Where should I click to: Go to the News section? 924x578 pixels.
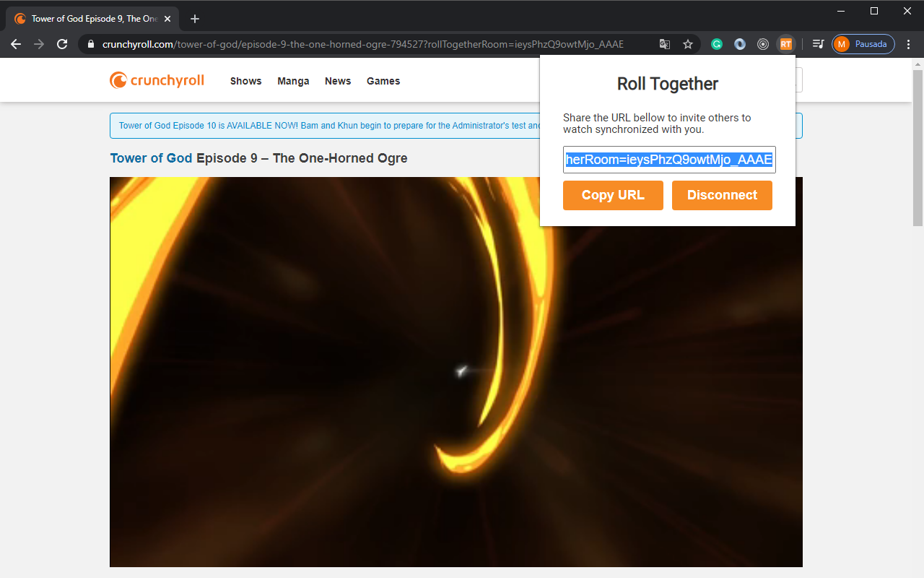pyautogui.click(x=338, y=81)
